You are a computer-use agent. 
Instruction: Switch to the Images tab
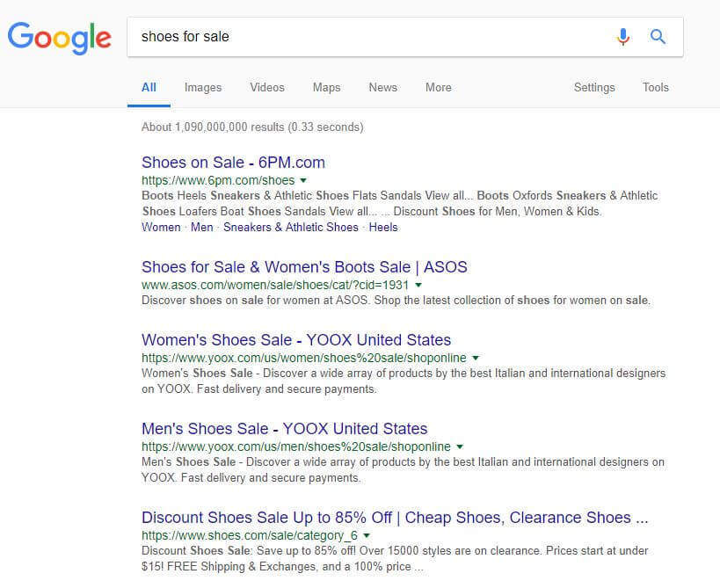(203, 87)
